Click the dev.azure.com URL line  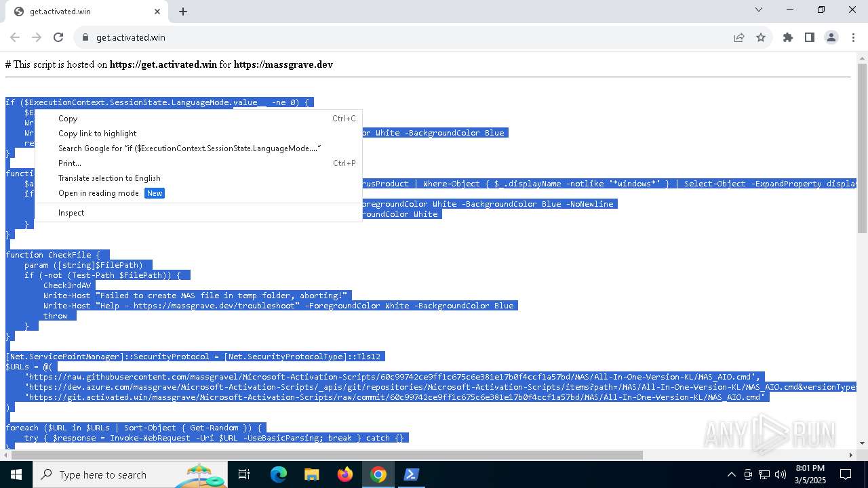[x=441, y=387]
